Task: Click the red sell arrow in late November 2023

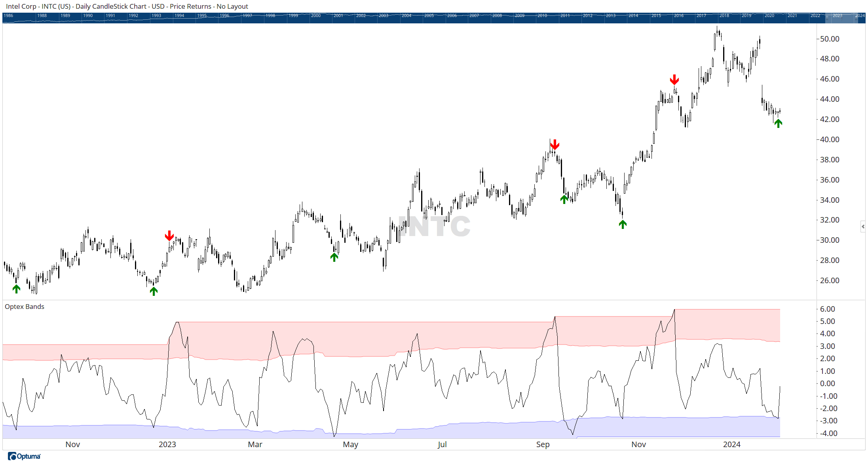Action: 674,80
